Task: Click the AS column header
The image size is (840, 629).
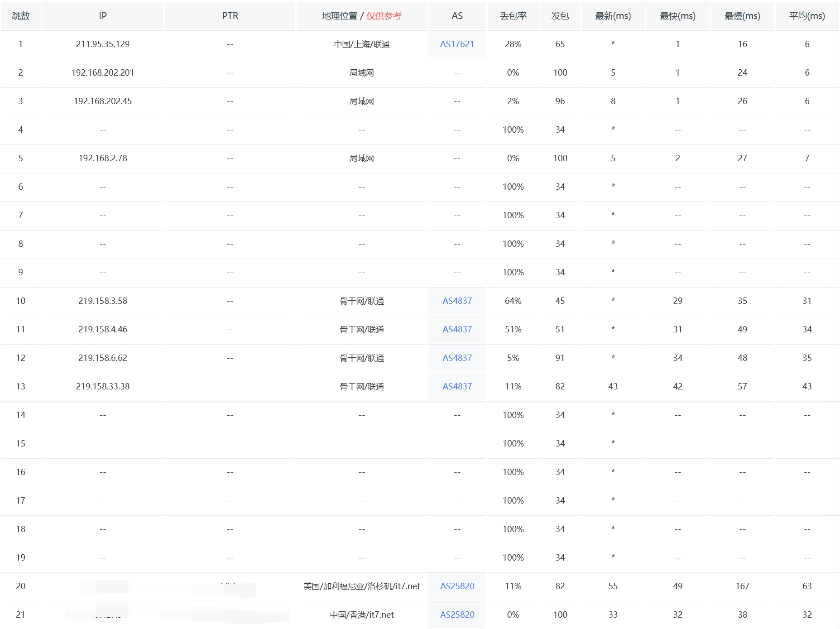Action: point(457,16)
